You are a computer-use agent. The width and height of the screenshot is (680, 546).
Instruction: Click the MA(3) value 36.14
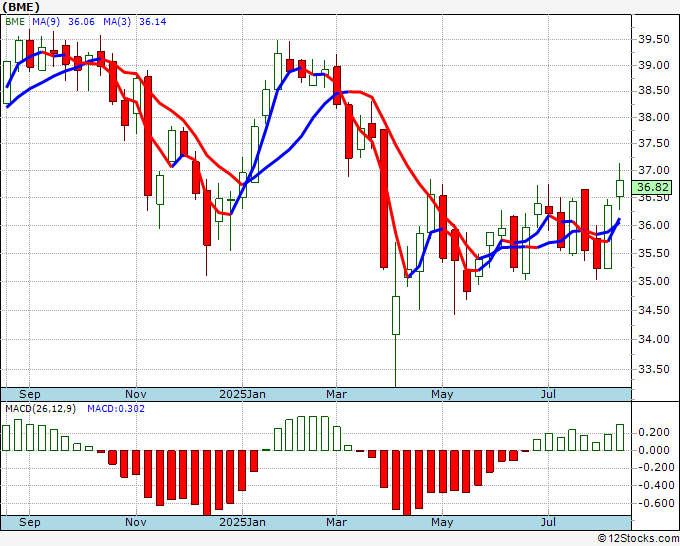(x=152, y=22)
